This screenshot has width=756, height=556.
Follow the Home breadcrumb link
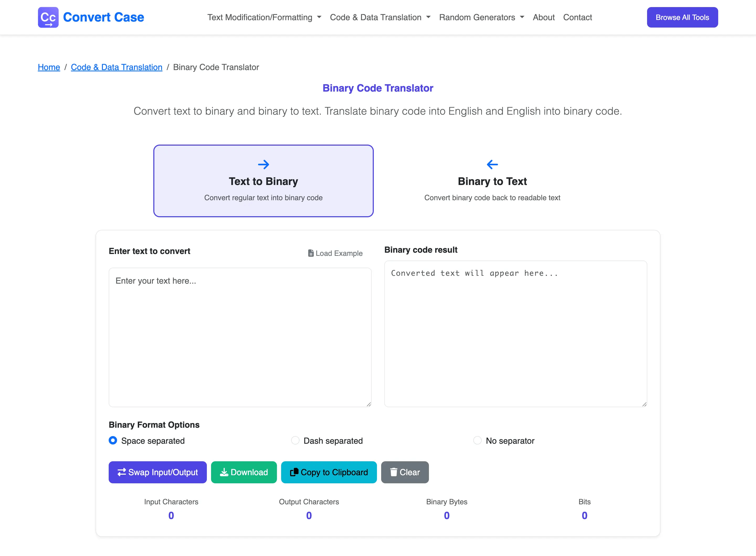pyautogui.click(x=49, y=67)
